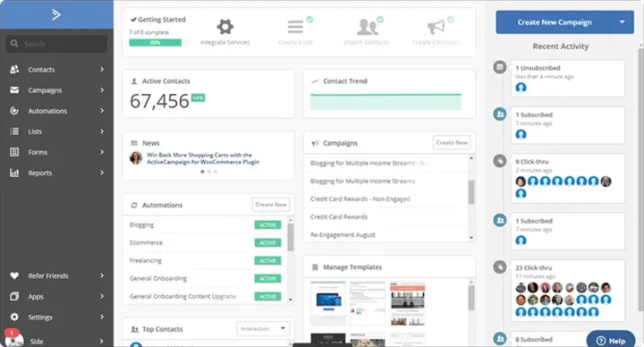Screen dimensions: 644x347
Task: Expand the Automations menu chevron
Action: (x=102, y=111)
